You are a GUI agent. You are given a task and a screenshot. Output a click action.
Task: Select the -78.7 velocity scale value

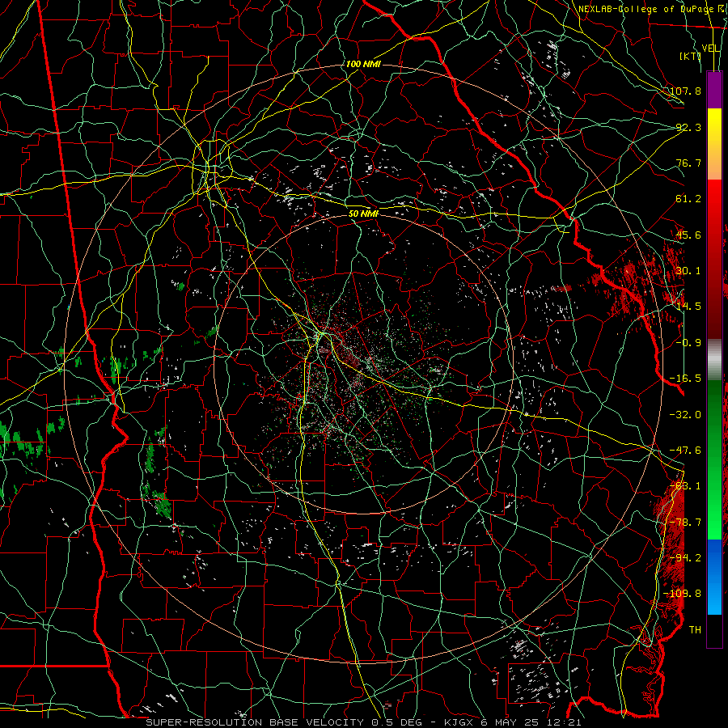click(x=686, y=523)
